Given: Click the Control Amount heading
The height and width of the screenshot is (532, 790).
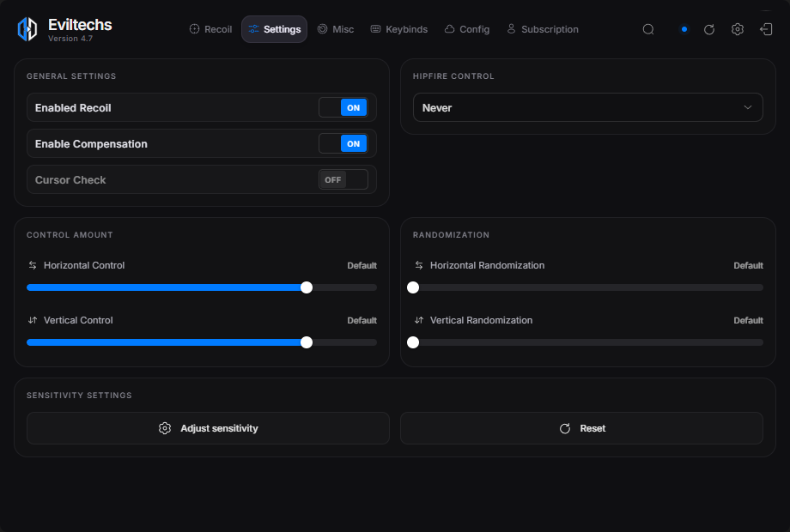Looking at the screenshot, I should click(70, 235).
